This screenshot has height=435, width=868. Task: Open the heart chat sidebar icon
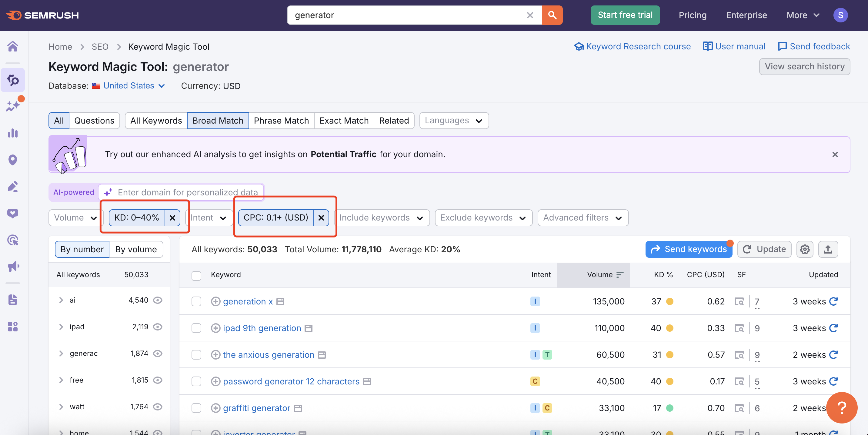(13, 213)
